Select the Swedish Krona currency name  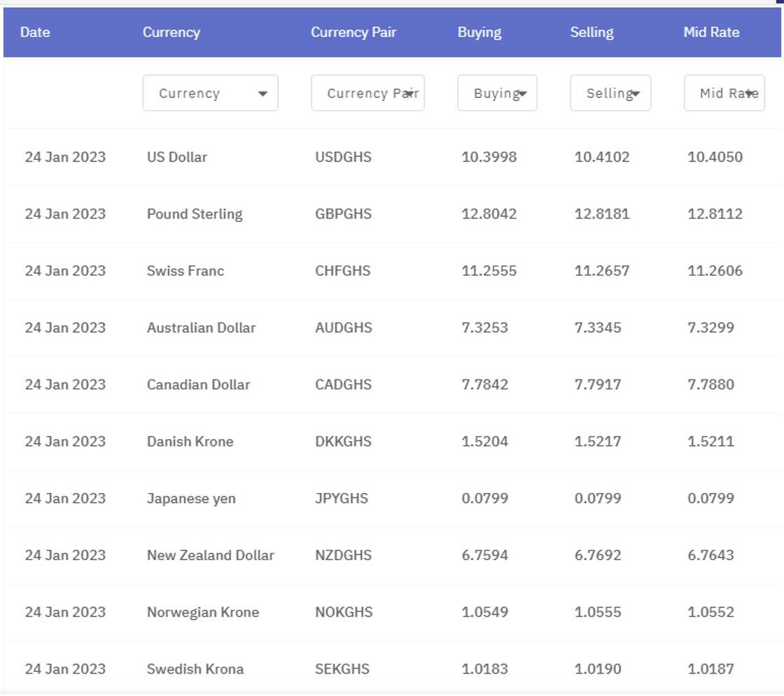[x=195, y=669]
